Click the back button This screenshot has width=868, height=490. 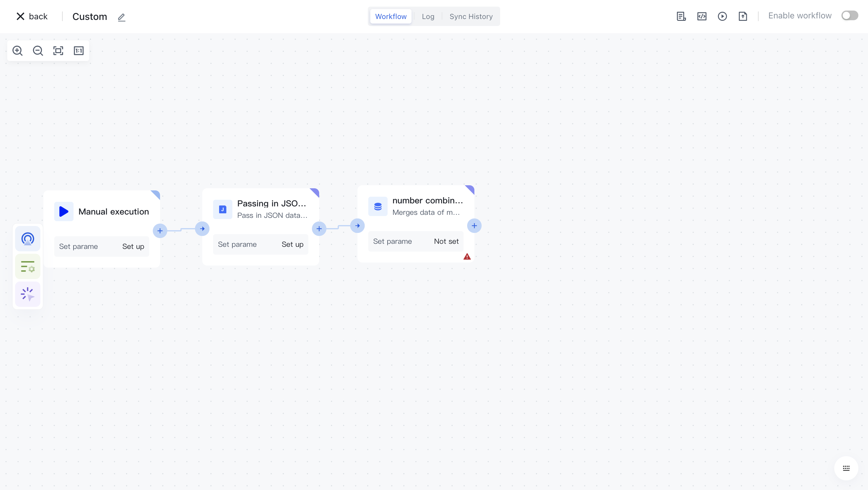[x=32, y=16]
